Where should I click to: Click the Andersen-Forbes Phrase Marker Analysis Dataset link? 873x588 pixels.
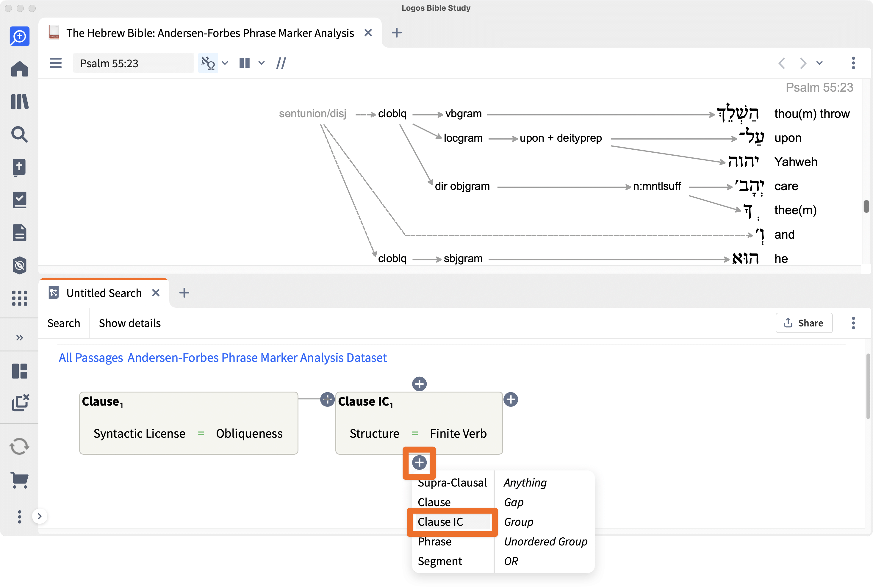[x=257, y=358]
